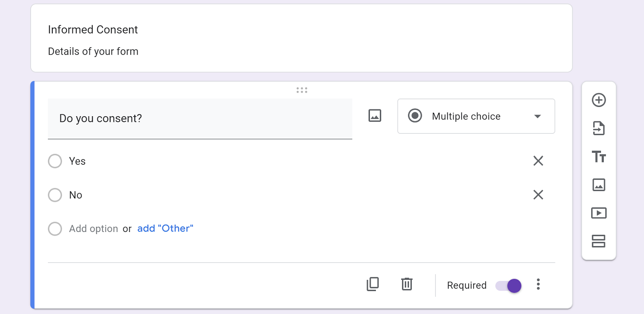Add an image from the sidebar
Screen dimensions: 644x314
coord(599,185)
